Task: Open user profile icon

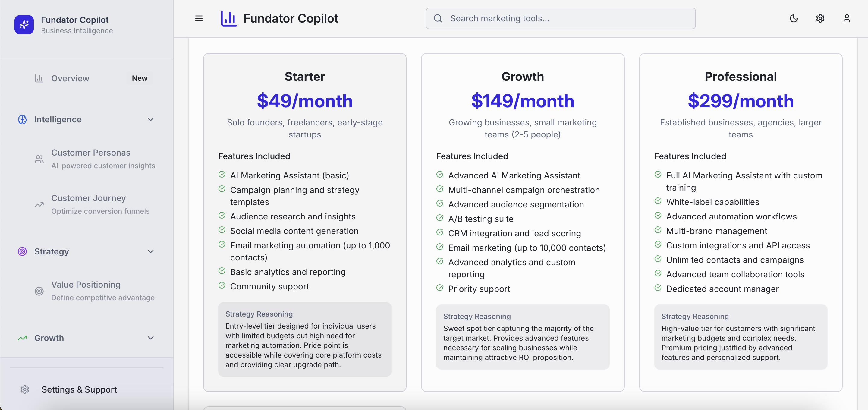Action: point(846,19)
